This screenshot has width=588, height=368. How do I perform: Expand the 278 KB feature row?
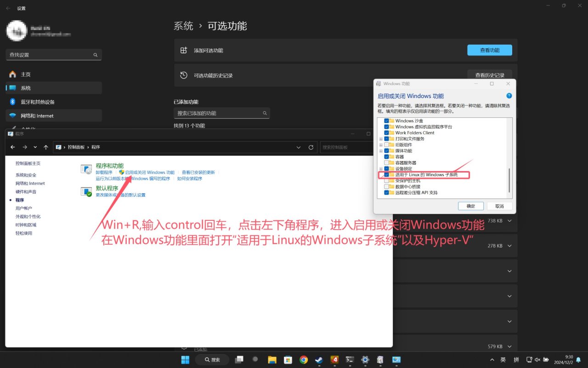point(509,246)
